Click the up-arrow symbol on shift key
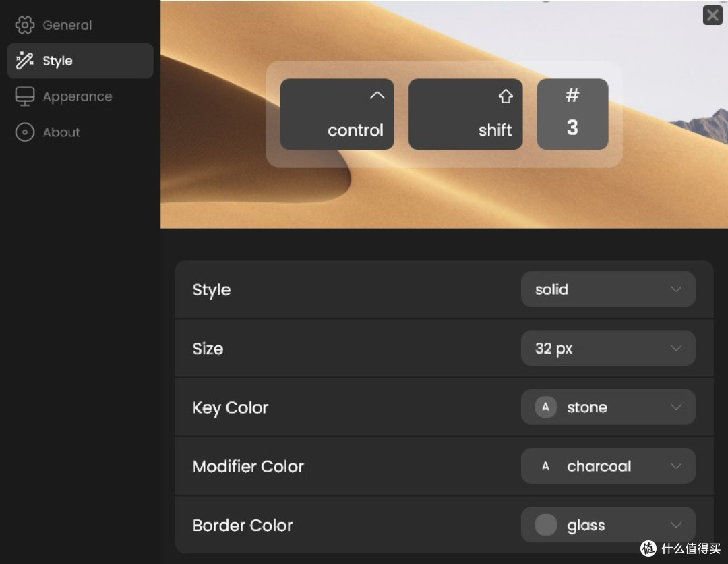The image size is (728, 564). (506, 96)
